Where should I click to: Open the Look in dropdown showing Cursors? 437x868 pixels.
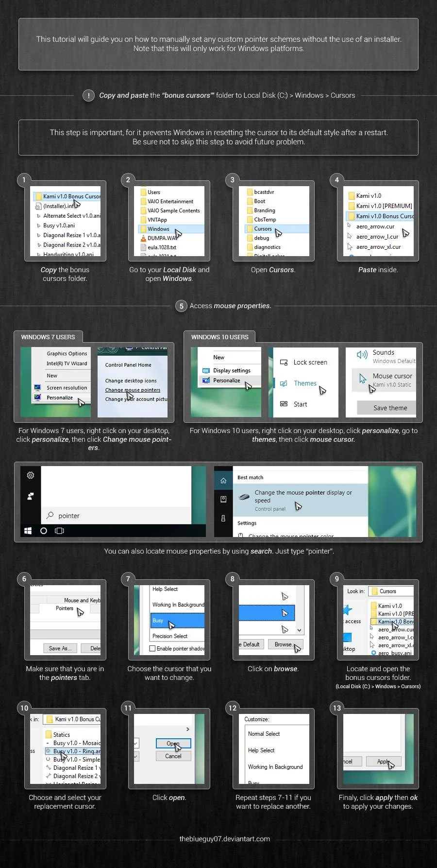tap(391, 591)
